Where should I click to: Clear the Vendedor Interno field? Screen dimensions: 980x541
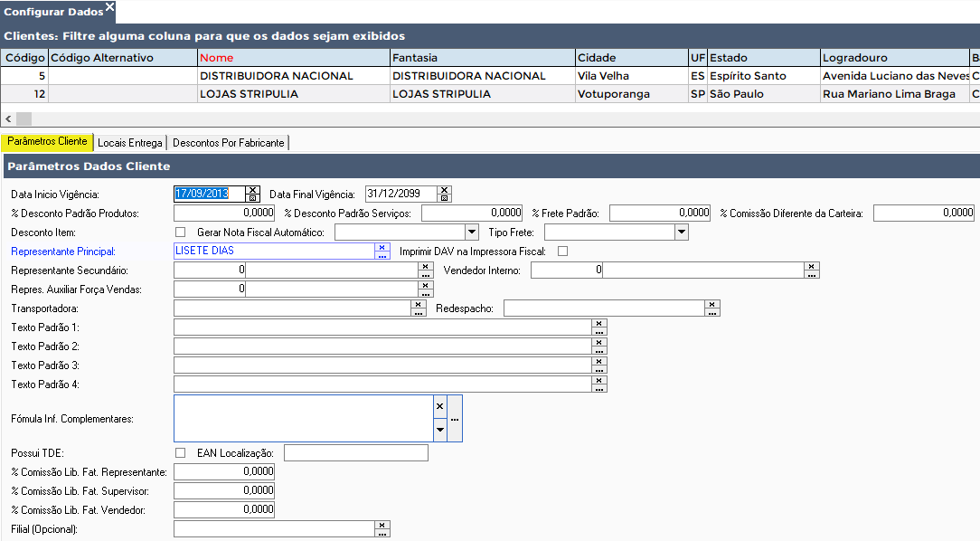tap(811, 266)
